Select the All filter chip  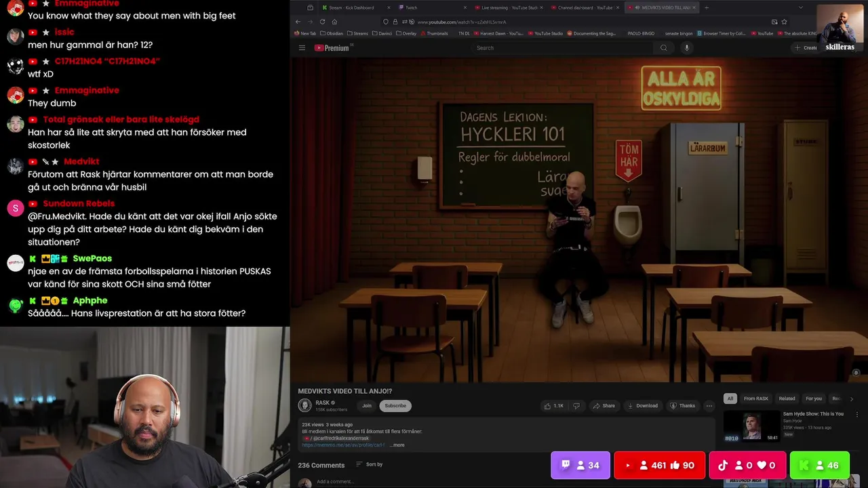coord(730,399)
